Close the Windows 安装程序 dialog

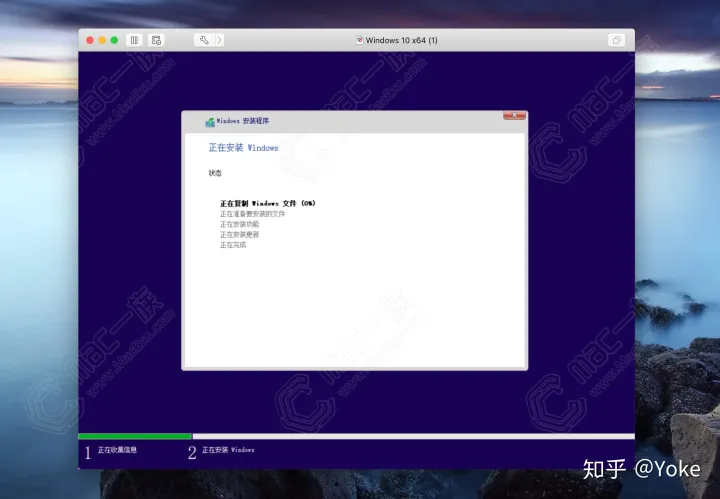pos(514,115)
